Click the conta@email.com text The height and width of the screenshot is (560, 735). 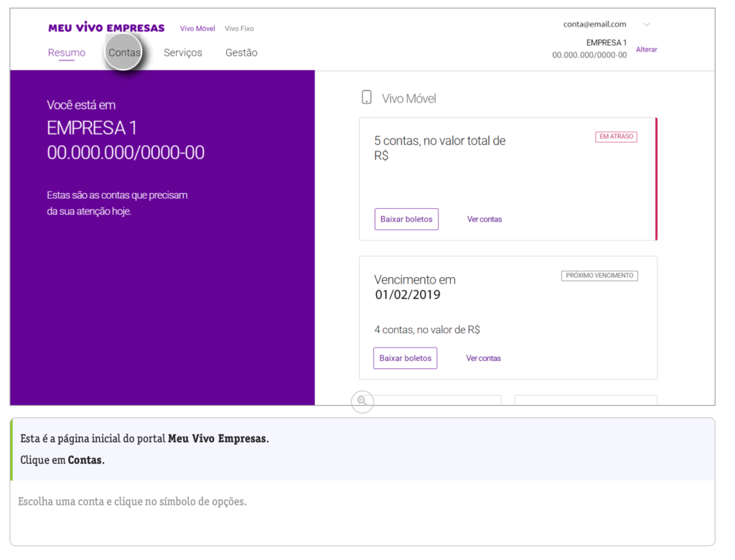(x=594, y=24)
